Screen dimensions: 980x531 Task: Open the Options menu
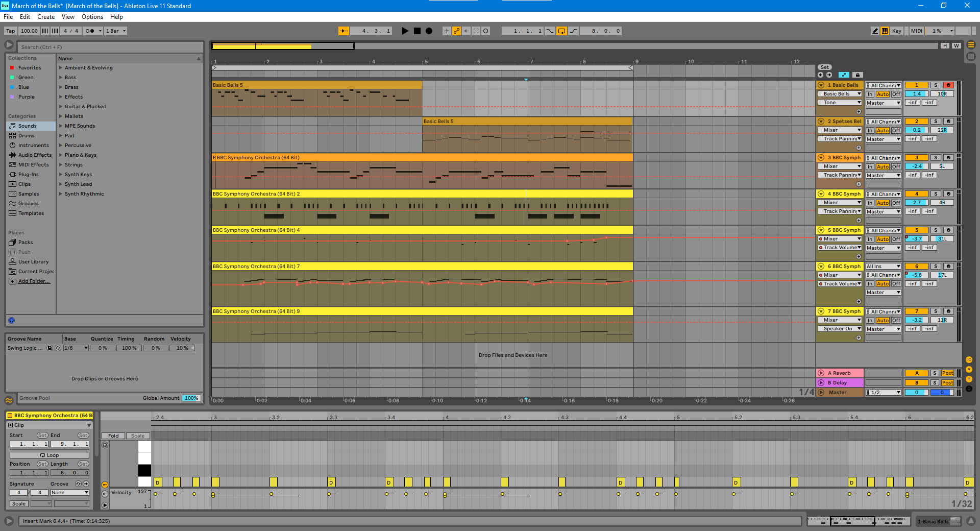point(92,17)
